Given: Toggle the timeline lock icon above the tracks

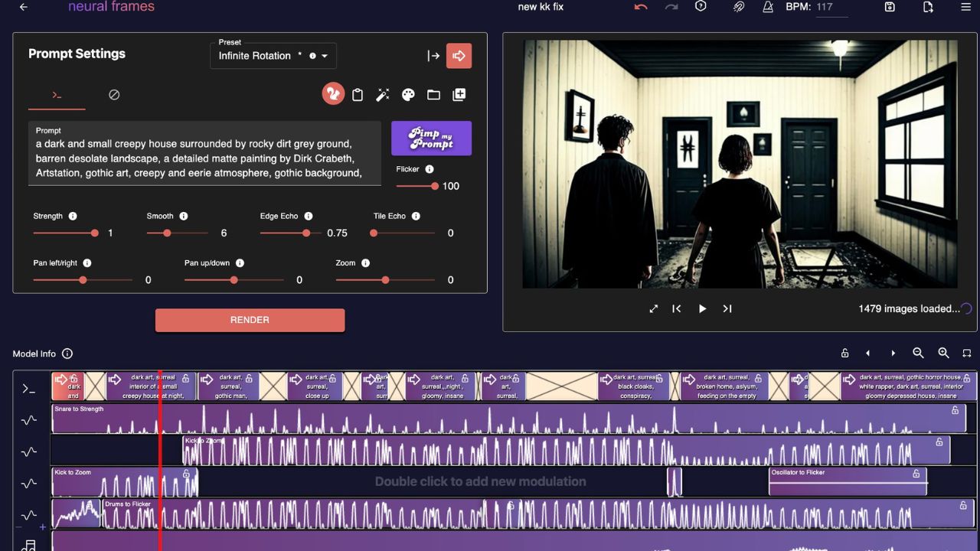Looking at the screenshot, I should [x=844, y=353].
